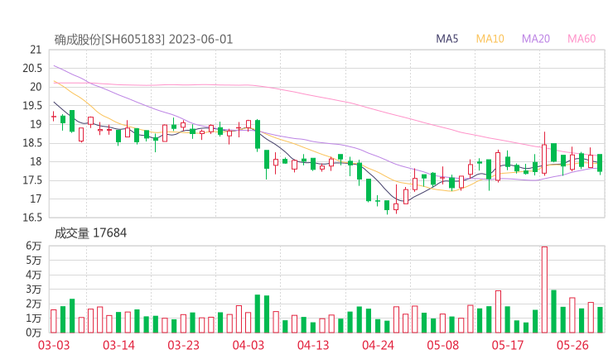This screenshot has height=364, width=613.
Task: Click the 04-24 date axis label
Action: click(378, 345)
